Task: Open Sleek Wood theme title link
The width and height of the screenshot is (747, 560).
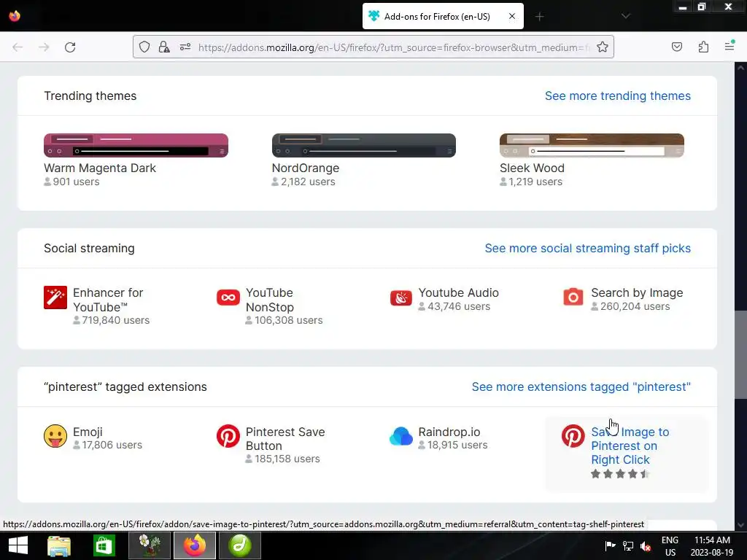Action: tap(532, 168)
